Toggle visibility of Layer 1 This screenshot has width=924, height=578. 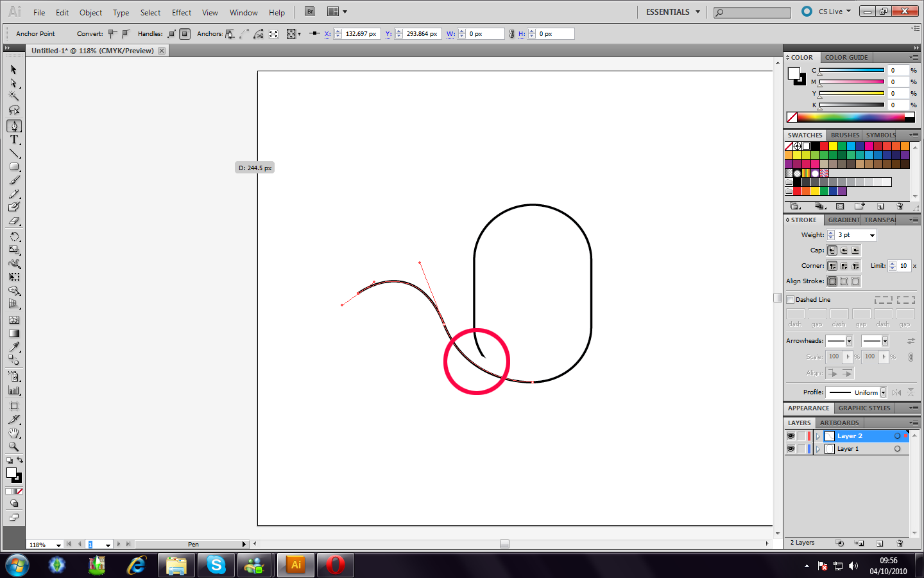point(791,449)
